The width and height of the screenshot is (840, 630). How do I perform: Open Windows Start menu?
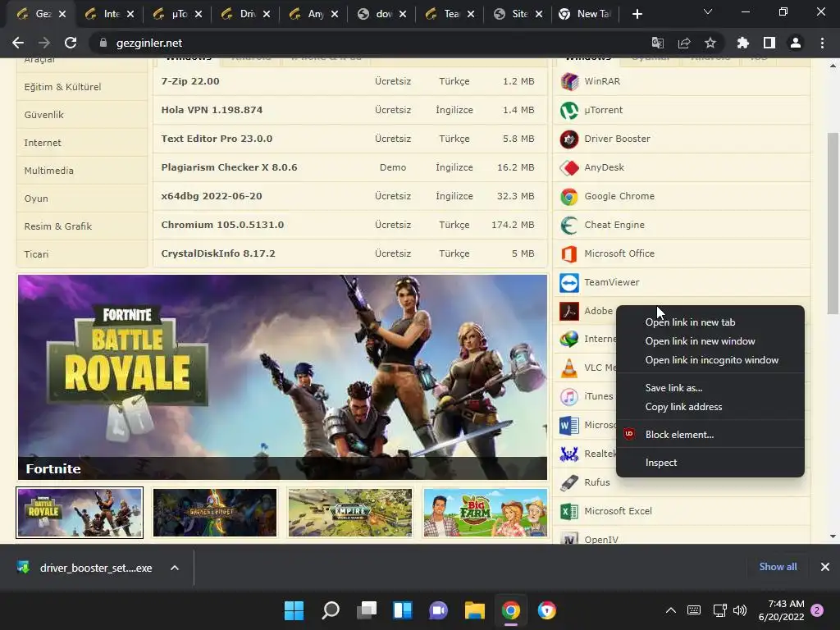294,610
